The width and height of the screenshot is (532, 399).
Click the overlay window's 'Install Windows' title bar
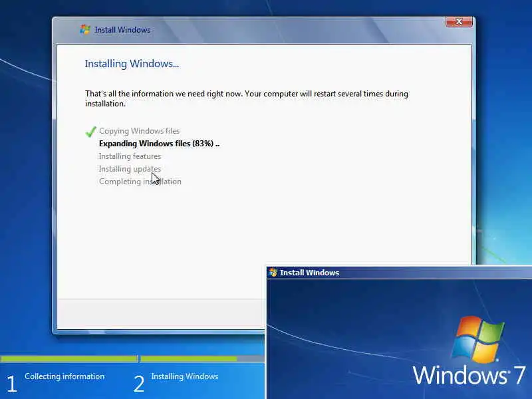click(x=399, y=273)
